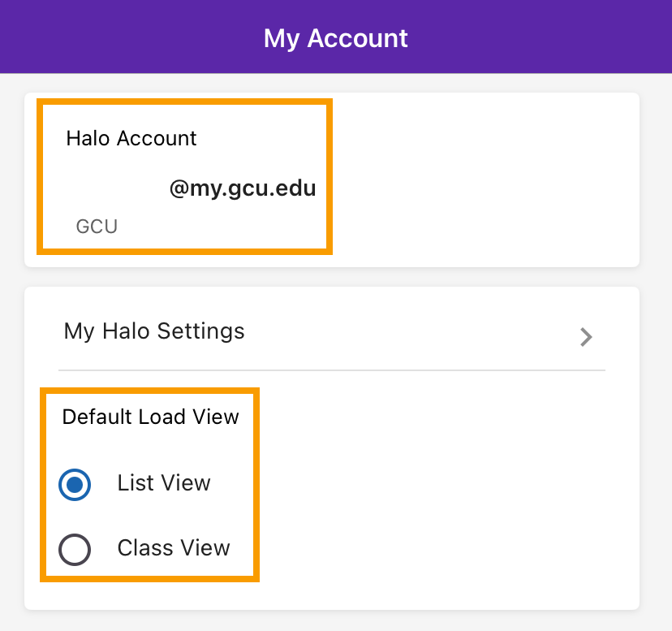Click the @my.gcu.edu email address
Screen dimensions: 672x631
tap(242, 189)
